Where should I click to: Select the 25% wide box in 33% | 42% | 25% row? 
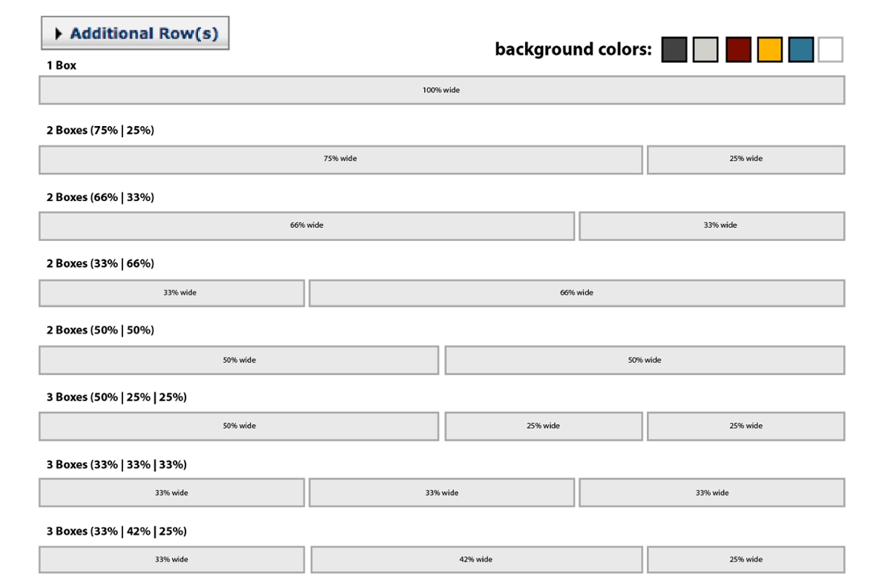pyautogui.click(x=746, y=559)
